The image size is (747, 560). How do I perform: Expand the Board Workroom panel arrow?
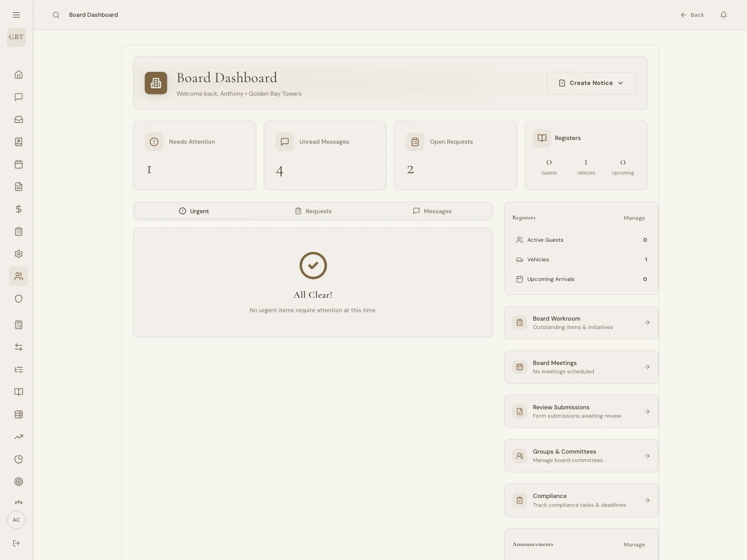tap(647, 322)
